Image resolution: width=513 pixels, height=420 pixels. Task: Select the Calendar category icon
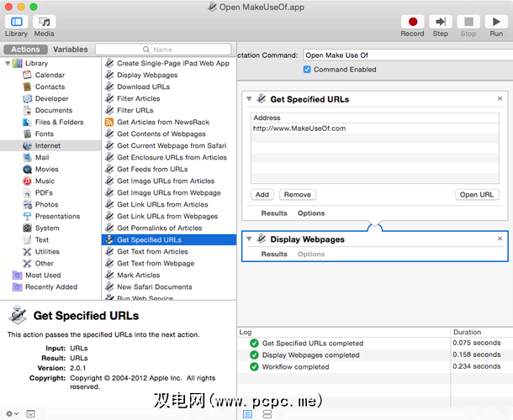point(27,75)
